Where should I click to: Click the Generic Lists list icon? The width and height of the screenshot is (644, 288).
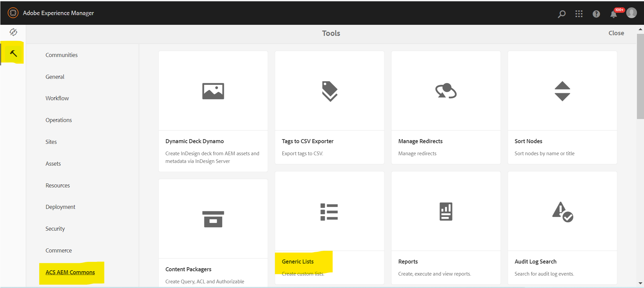[329, 212]
